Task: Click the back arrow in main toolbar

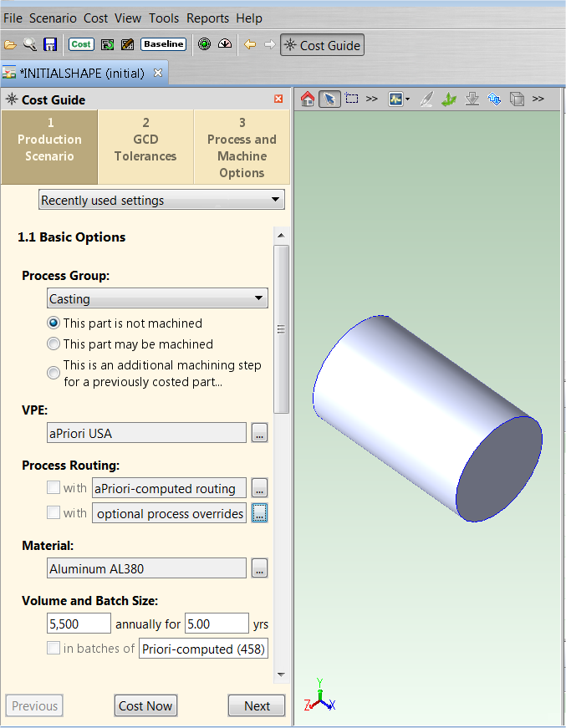Action: pyautogui.click(x=249, y=45)
